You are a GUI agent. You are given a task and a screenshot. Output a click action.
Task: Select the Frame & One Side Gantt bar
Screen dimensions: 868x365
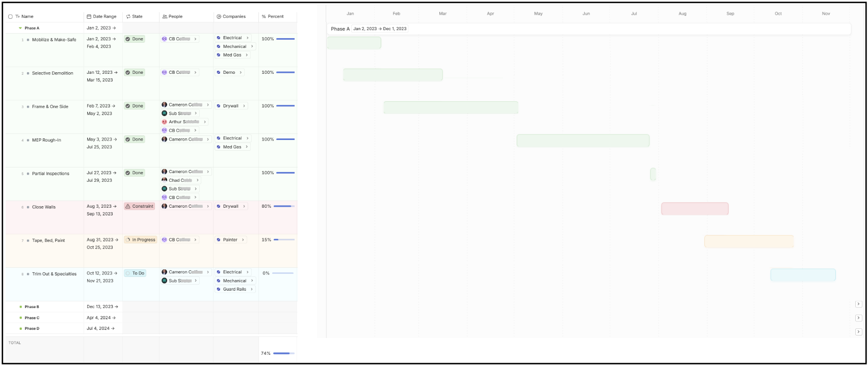451,107
